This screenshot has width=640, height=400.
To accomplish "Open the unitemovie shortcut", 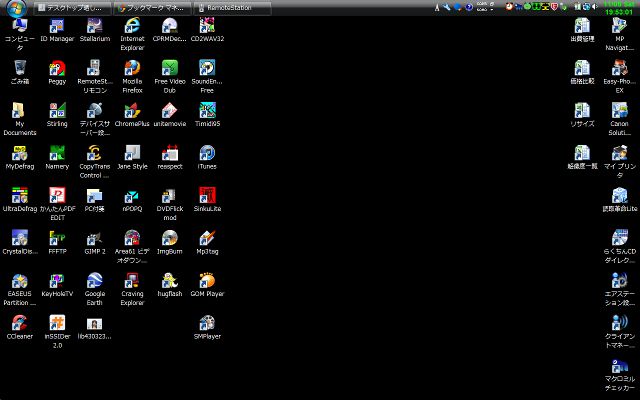I will tap(170, 115).
